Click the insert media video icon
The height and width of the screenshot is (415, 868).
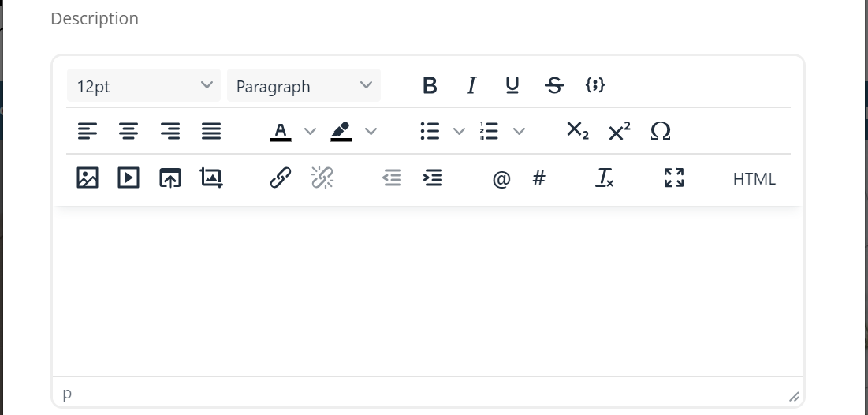click(x=129, y=178)
